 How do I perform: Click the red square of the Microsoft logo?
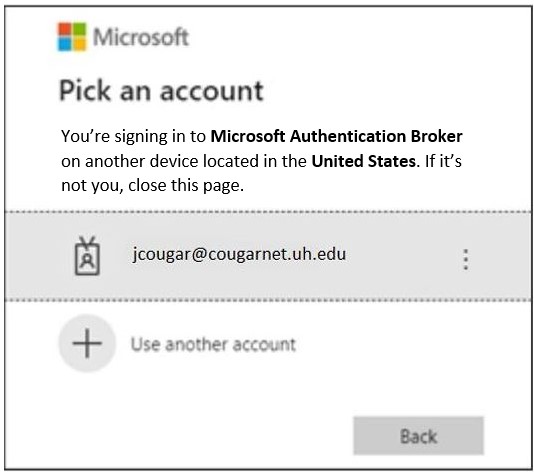[65, 30]
